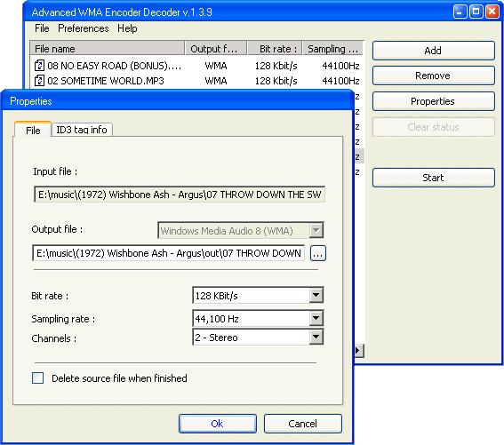Open the File menu
Viewport: 504px width, 445px height.
point(42,28)
